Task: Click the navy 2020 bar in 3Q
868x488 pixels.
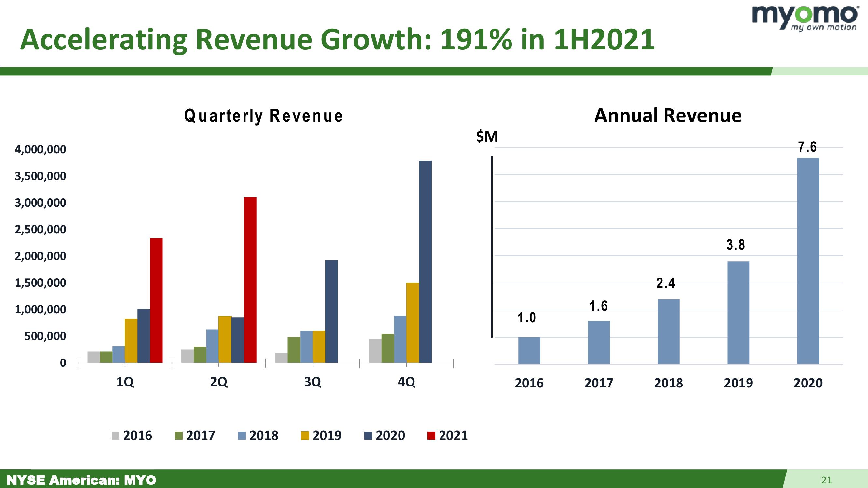Action: (331, 312)
